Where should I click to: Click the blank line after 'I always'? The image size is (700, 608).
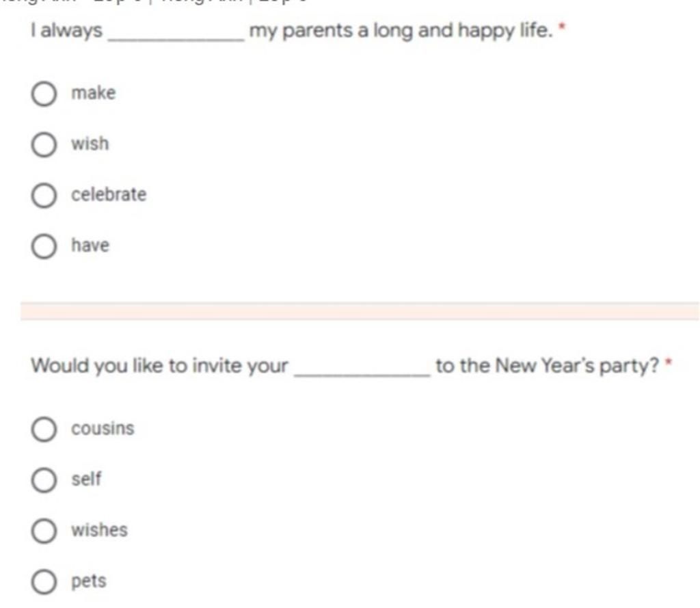coord(176,39)
